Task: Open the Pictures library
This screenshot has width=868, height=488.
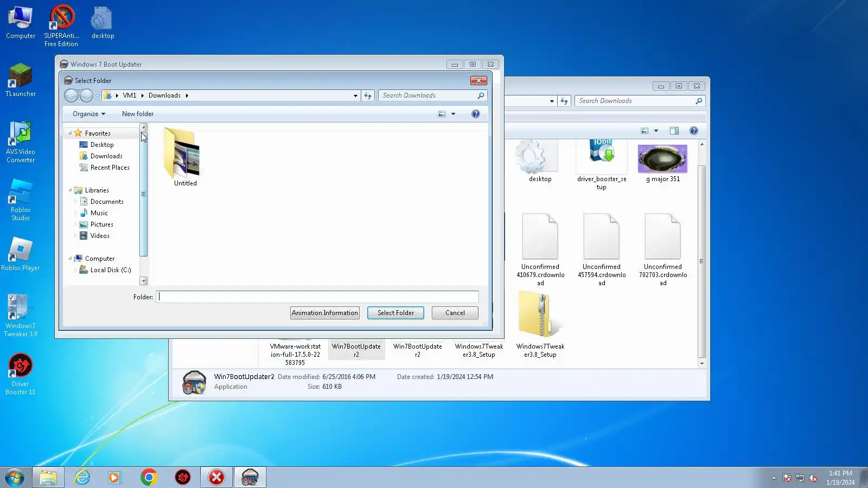Action: click(102, 224)
